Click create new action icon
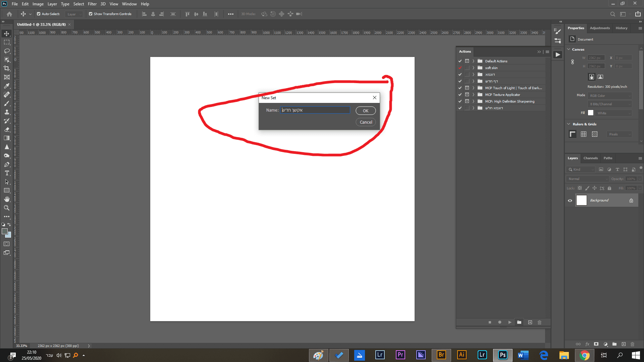 [x=530, y=322]
